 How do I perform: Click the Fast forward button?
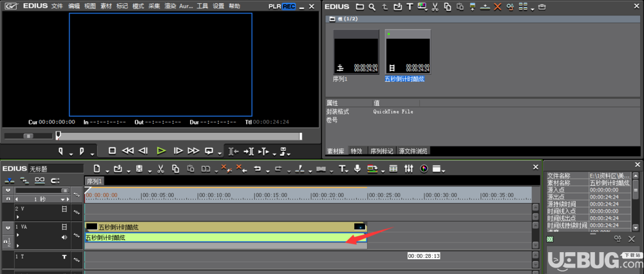point(193,151)
